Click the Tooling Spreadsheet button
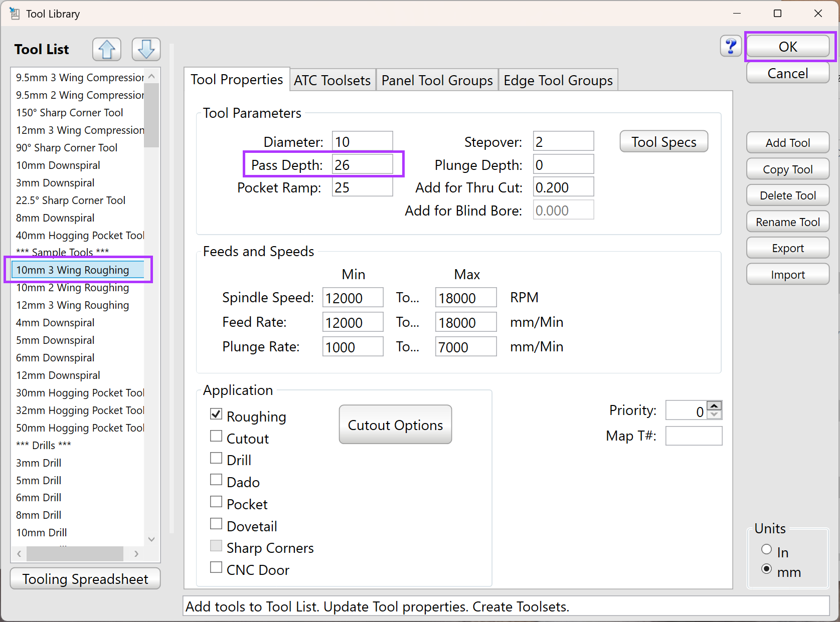The width and height of the screenshot is (840, 622). tap(85, 579)
